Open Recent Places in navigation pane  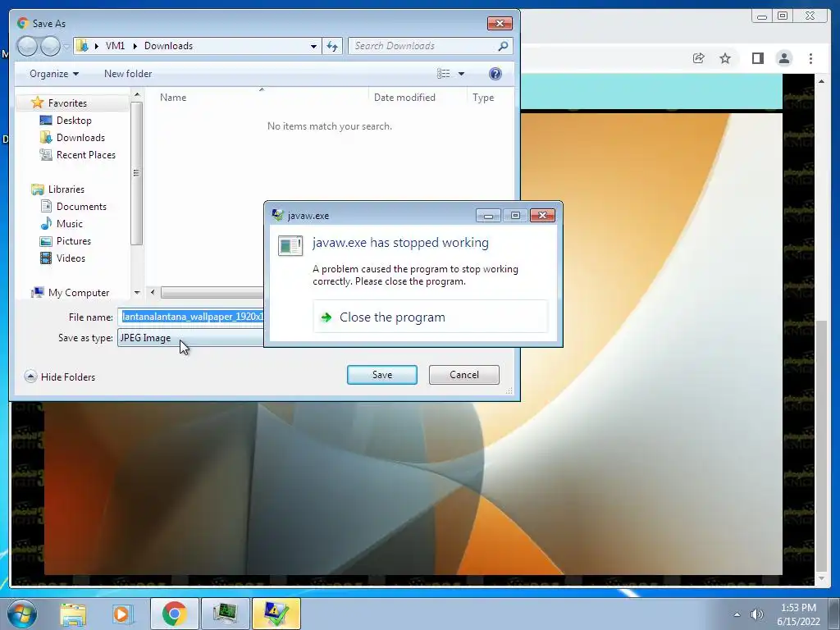point(85,155)
